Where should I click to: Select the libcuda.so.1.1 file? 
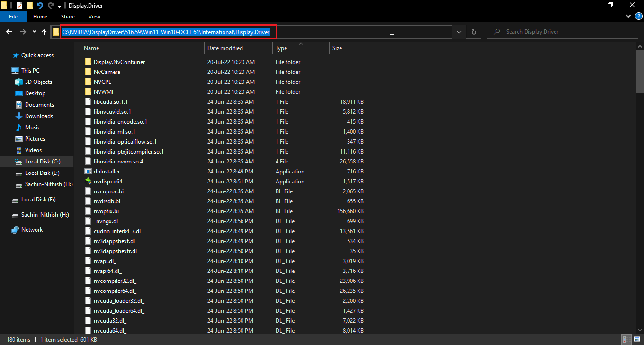coord(111,102)
